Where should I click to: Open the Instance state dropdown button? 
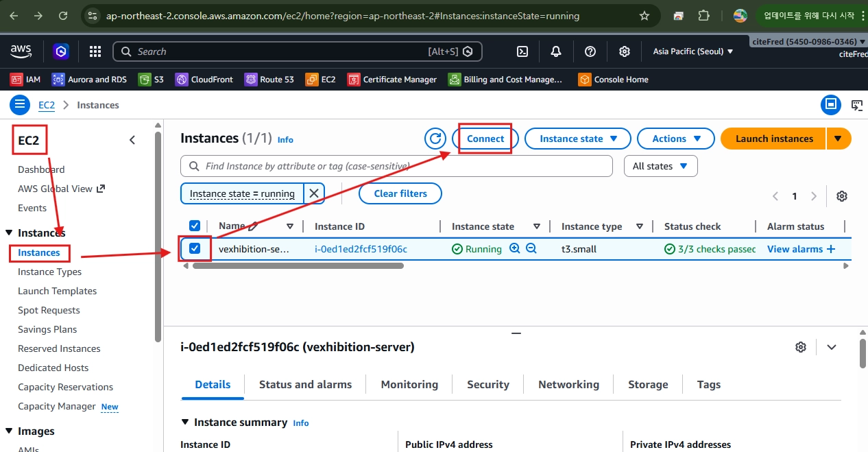578,139
